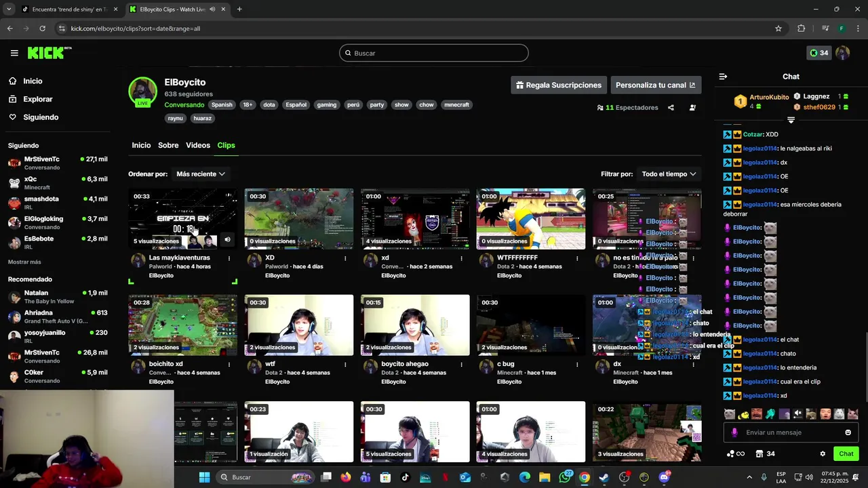Open WhatsApp from the taskbar

[565, 477]
